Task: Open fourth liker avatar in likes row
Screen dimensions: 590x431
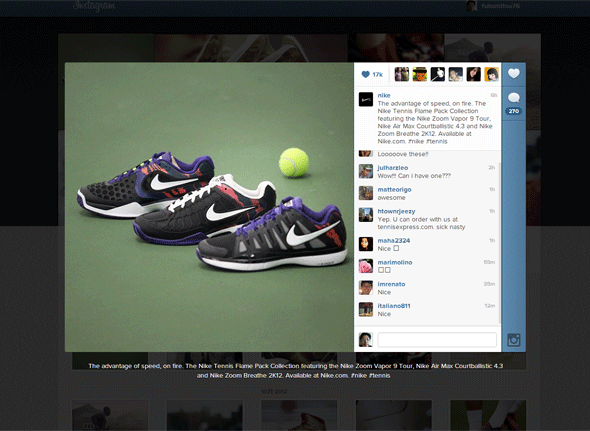Action: 456,74
